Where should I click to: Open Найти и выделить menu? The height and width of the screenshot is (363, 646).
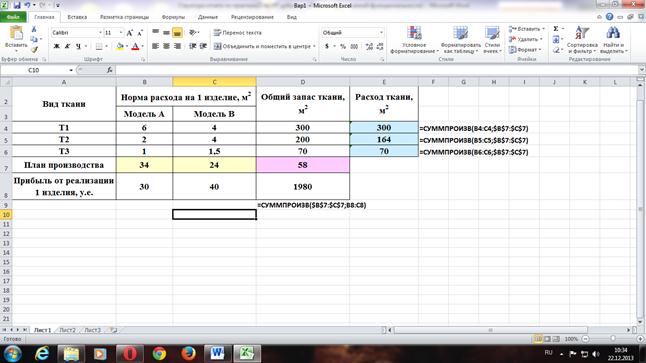point(613,40)
